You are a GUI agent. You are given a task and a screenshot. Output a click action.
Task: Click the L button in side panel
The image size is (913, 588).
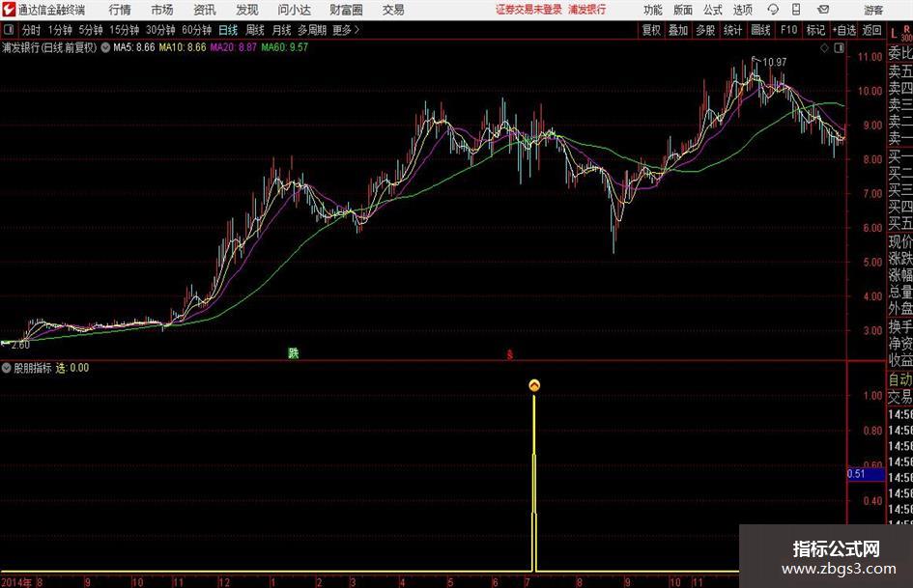pyautogui.click(x=894, y=35)
